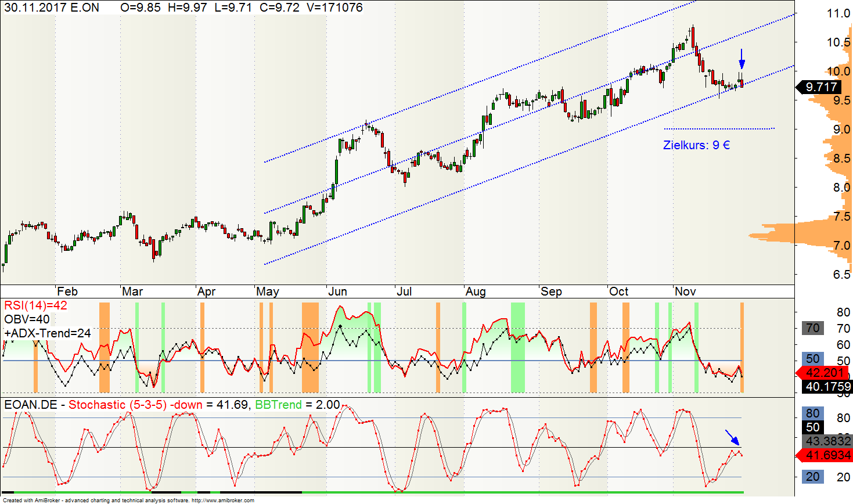Click the '10.5' price axis label
The image size is (853, 504).
click(x=838, y=42)
